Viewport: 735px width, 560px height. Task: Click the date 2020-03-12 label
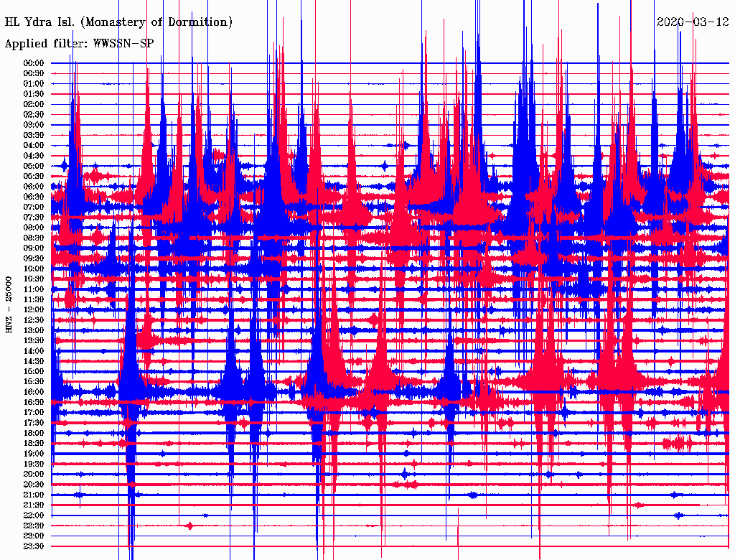692,22
